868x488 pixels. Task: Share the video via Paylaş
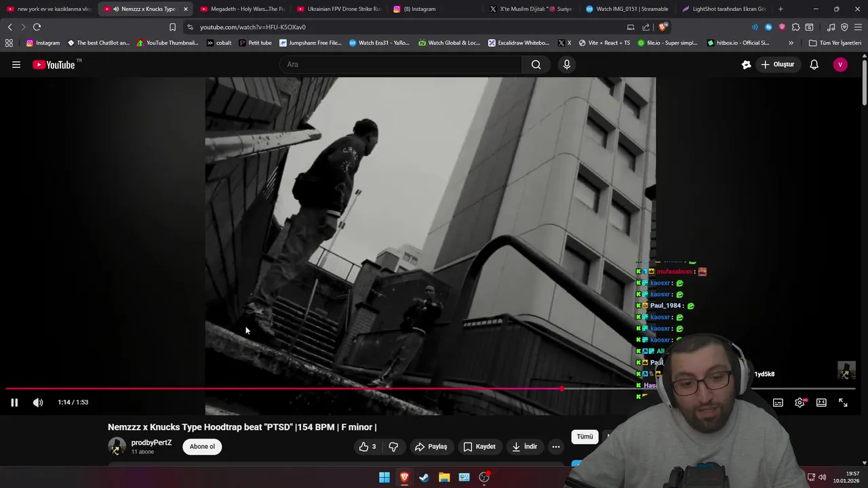[x=431, y=447]
